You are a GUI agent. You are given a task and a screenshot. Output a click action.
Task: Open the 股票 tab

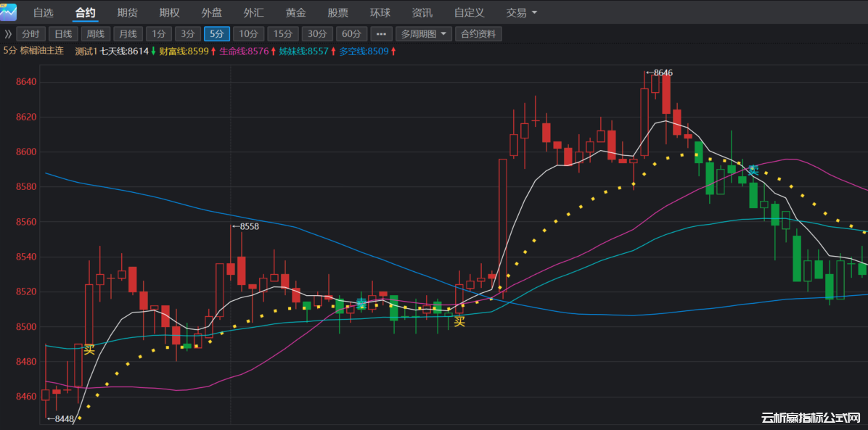pos(337,12)
